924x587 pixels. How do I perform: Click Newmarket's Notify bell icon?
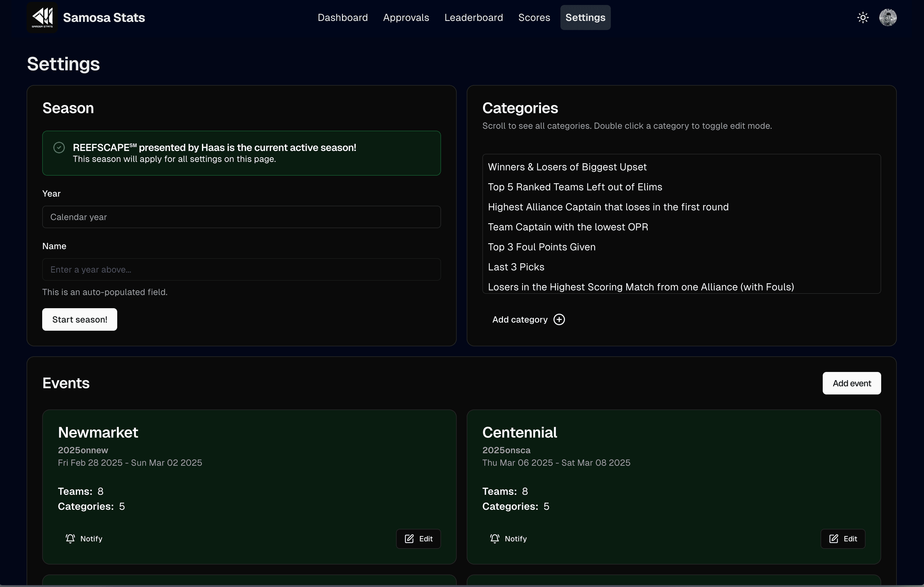70,539
